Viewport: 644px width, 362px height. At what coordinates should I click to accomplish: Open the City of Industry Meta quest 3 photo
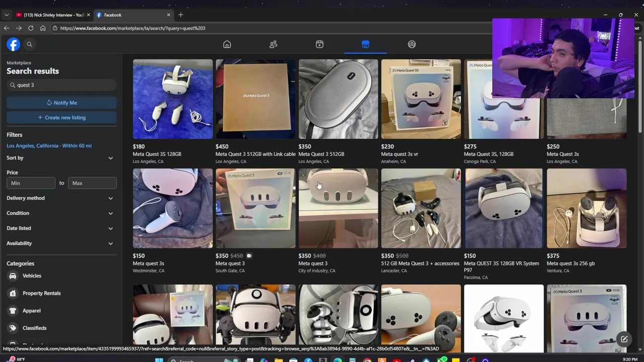coord(338,208)
